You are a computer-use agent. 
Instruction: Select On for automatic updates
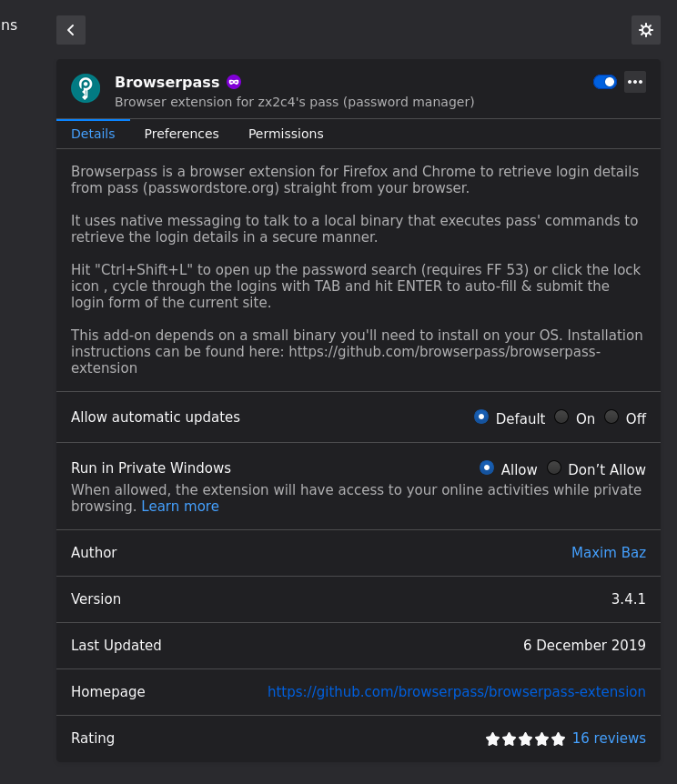561,416
